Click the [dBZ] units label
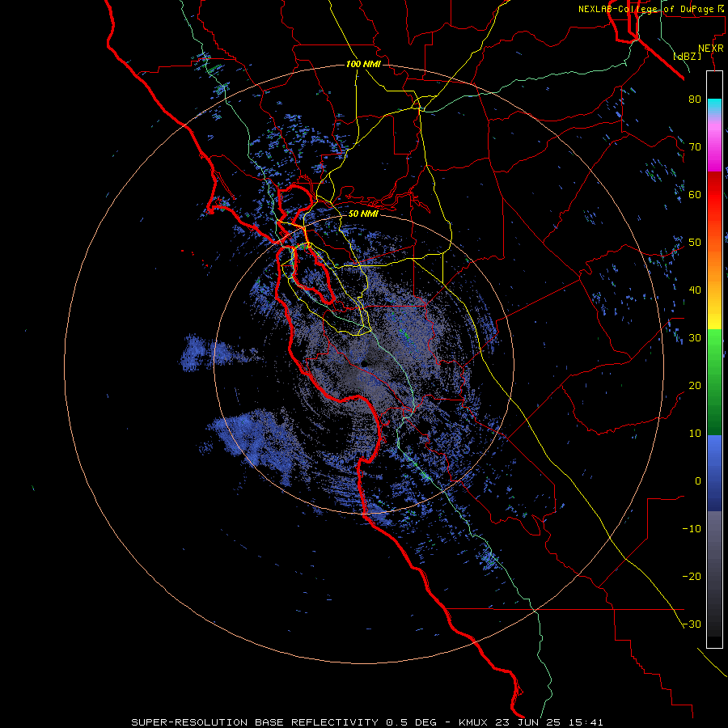 tap(687, 57)
